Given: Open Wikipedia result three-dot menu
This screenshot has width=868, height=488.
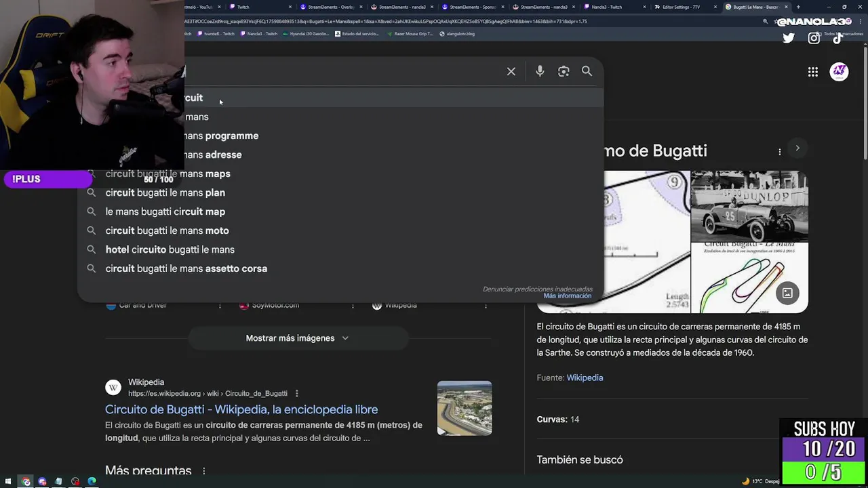Looking at the screenshot, I should [x=296, y=393].
